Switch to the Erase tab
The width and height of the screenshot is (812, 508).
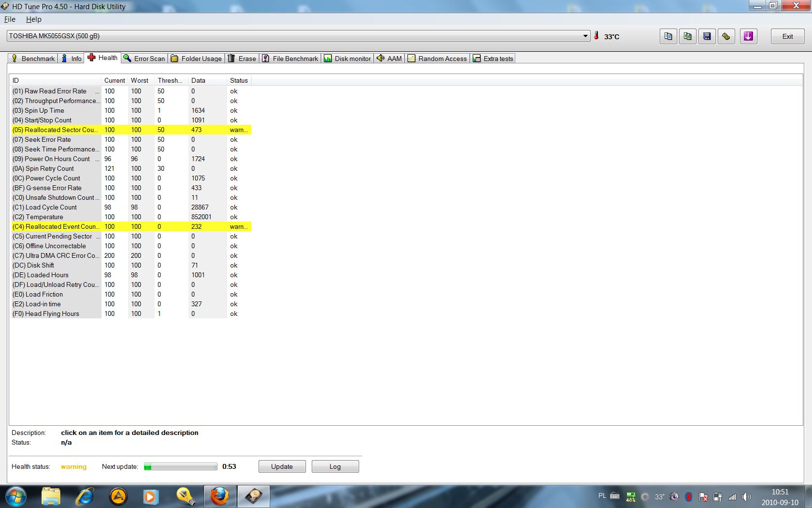[x=242, y=59]
